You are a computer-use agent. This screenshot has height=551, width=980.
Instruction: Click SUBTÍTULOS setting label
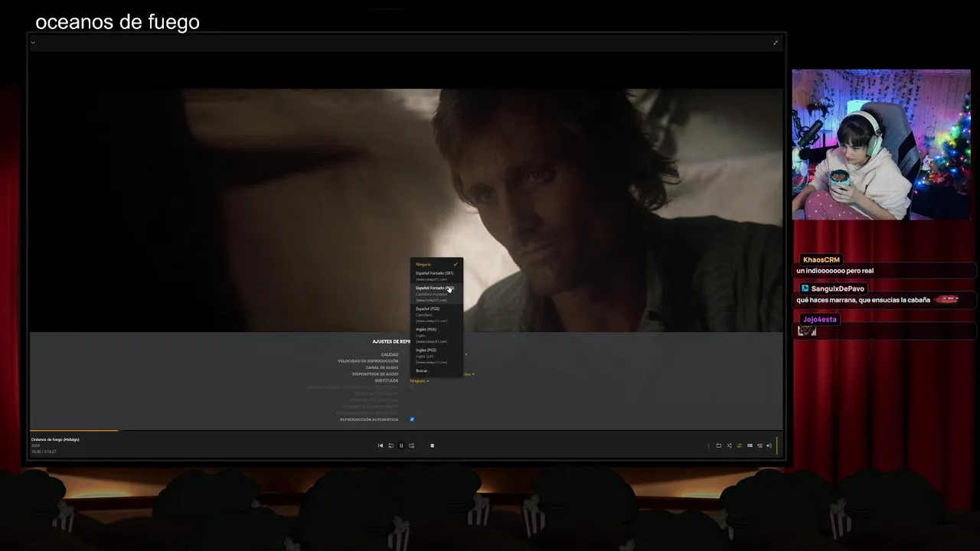[387, 380]
